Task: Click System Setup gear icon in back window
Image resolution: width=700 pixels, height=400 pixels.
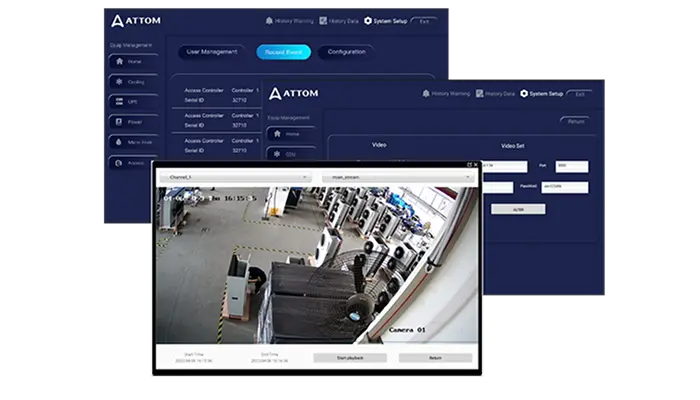Action: pos(368,20)
